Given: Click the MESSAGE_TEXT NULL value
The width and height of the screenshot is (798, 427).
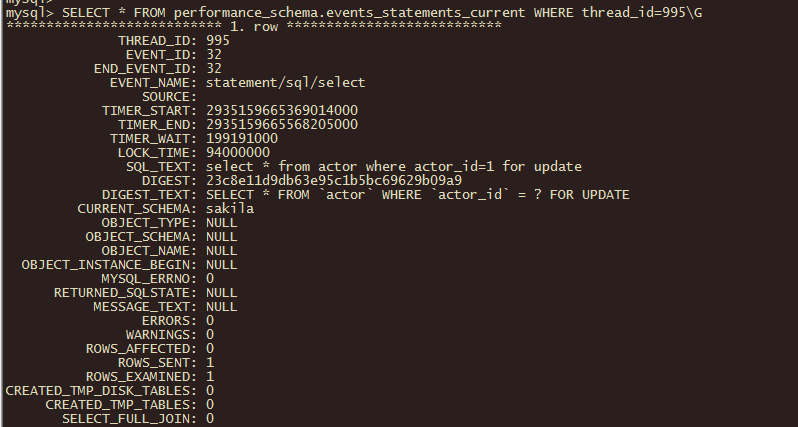Looking at the screenshot, I should pyautogui.click(x=221, y=306).
